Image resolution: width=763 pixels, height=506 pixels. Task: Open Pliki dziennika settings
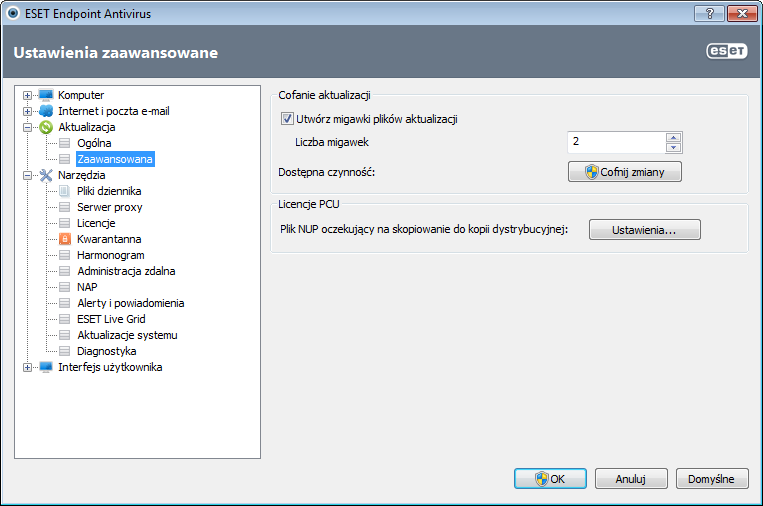click(x=109, y=191)
